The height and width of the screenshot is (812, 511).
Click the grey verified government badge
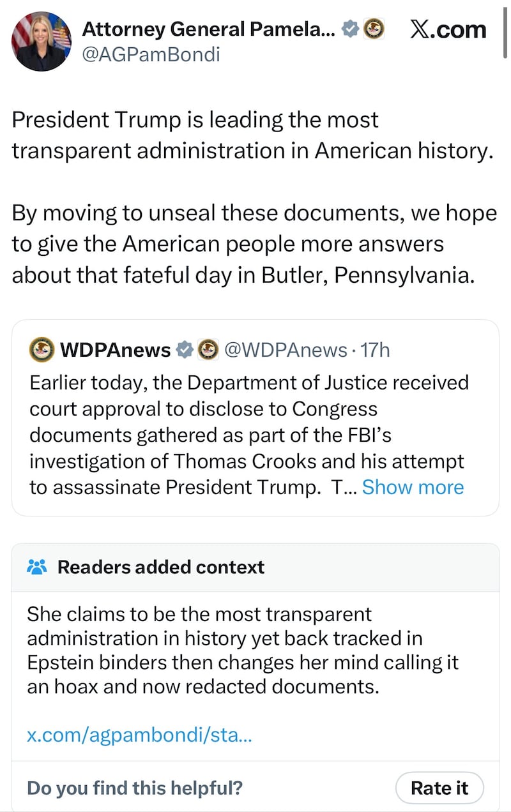(x=350, y=28)
